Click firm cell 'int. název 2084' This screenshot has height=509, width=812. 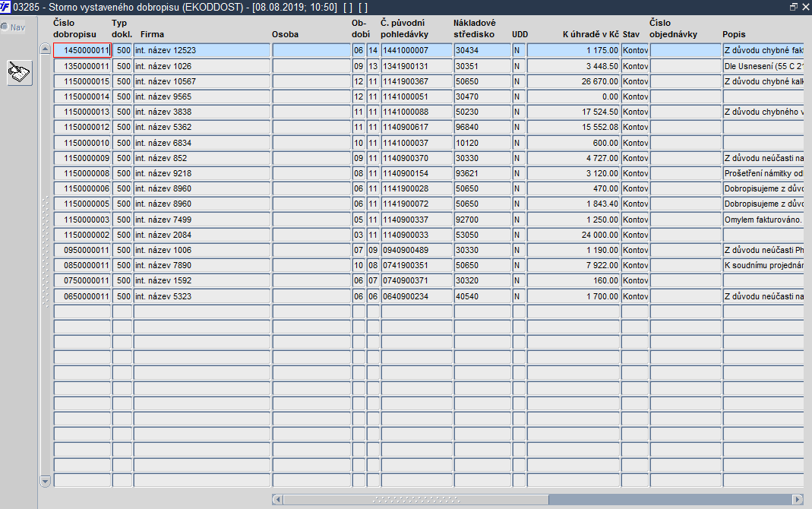(202, 235)
